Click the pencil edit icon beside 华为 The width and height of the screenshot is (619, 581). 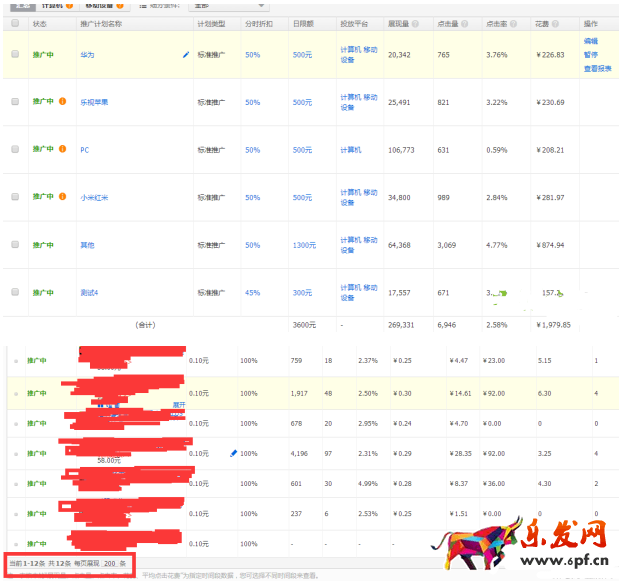coord(186,55)
